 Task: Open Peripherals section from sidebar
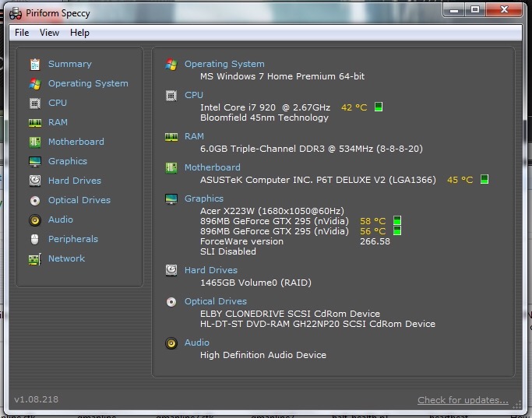tap(73, 239)
